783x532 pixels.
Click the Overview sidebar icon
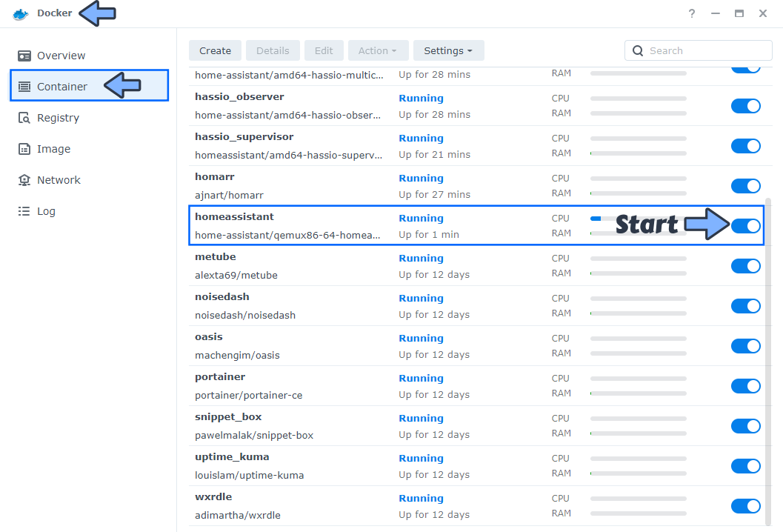pos(24,56)
